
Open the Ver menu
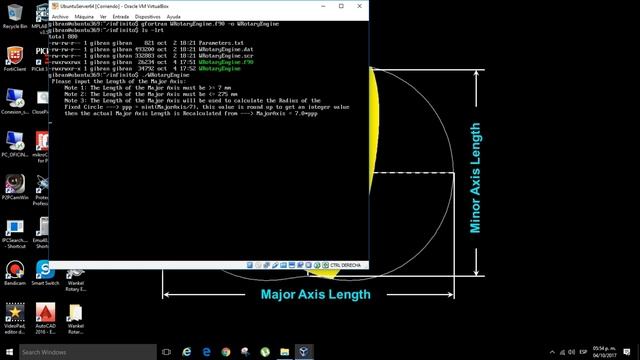coord(103,17)
